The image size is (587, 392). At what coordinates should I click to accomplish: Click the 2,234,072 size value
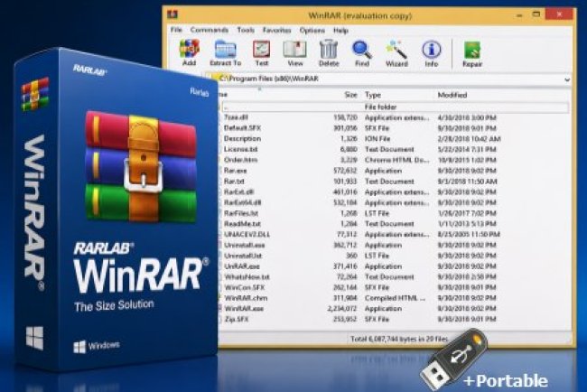(342, 309)
